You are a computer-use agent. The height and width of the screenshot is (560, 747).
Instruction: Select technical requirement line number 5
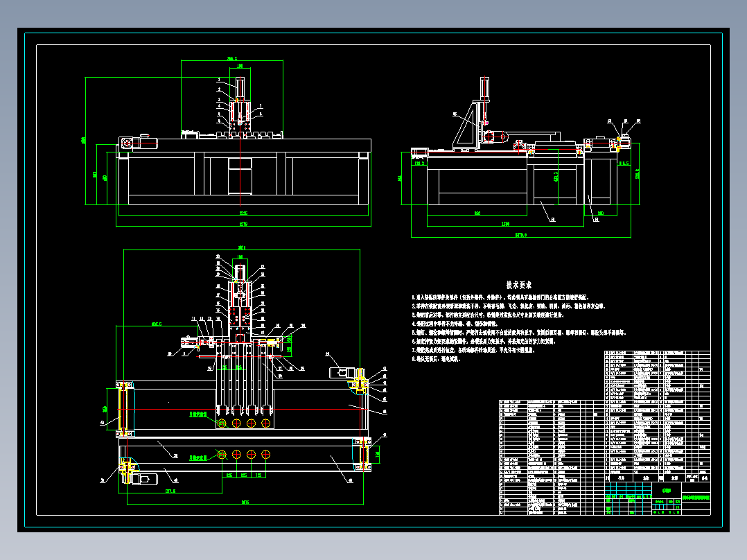pos(519,333)
